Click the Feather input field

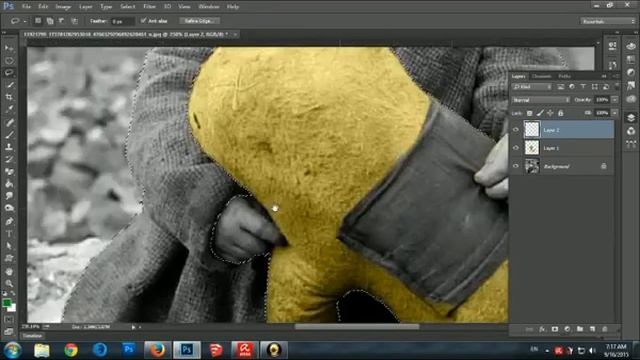(x=122, y=21)
